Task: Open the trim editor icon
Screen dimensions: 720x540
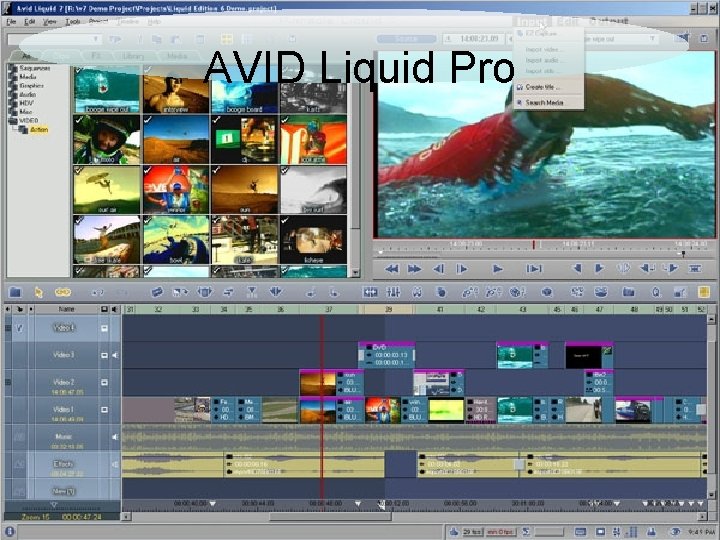Action: 370,292
